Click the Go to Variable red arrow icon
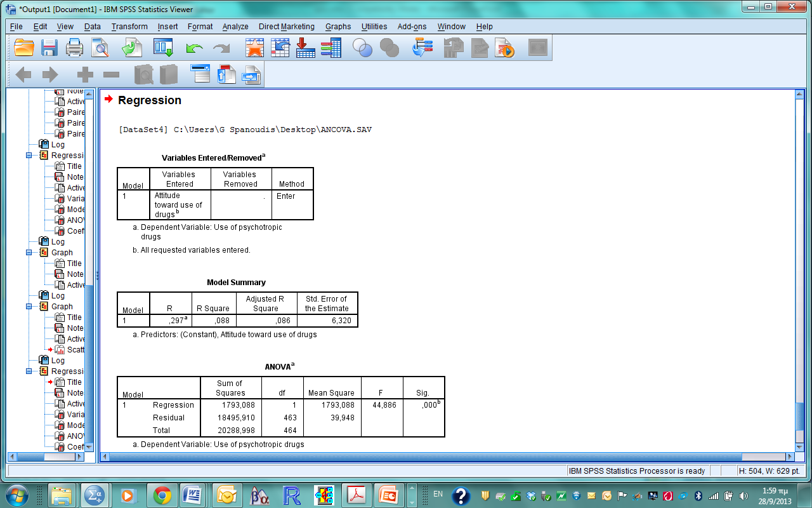812x508 pixels. coord(305,48)
